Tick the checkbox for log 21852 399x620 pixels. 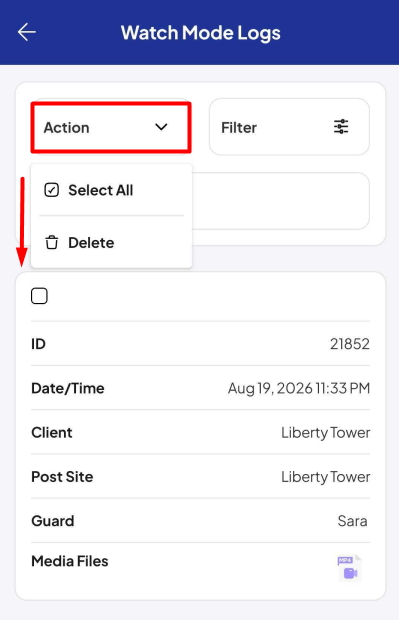click(x=39, y=296)
